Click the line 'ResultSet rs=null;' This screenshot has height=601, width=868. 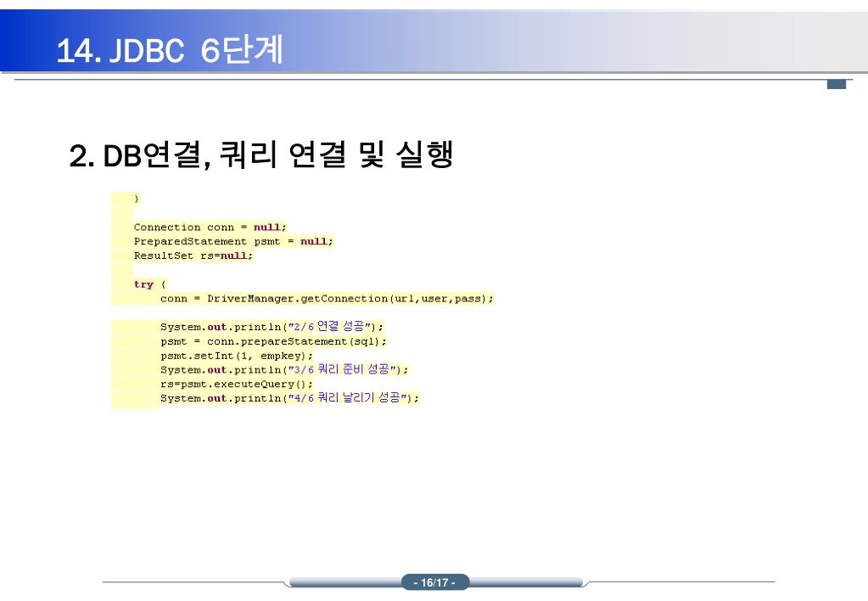pyautogui.click(x=193, y=256)
